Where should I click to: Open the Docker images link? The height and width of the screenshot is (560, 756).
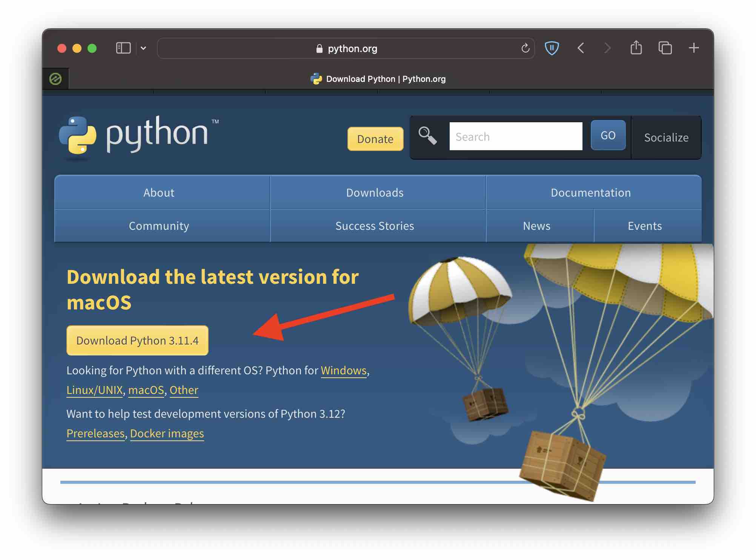coord(167,433)
